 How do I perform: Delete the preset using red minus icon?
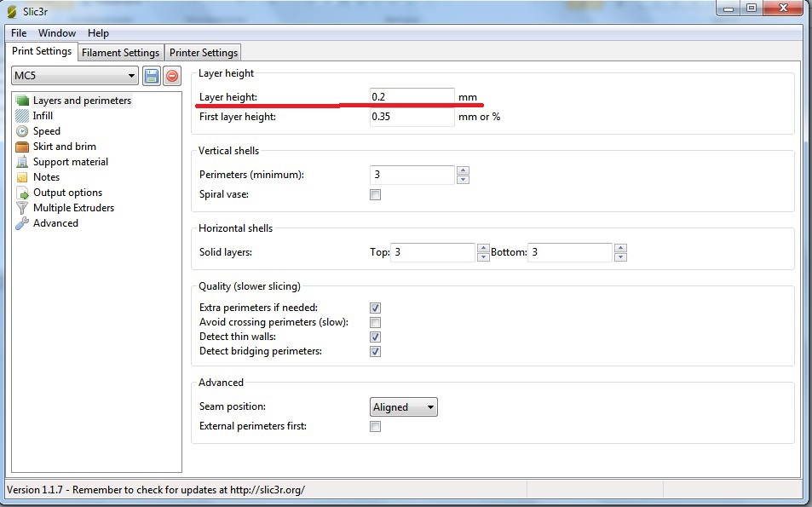(x=172, y=76)
